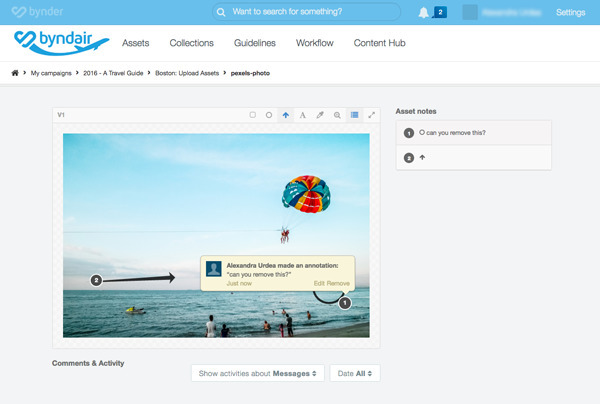Remove the annotation via Remove link

tap(338, 283)
